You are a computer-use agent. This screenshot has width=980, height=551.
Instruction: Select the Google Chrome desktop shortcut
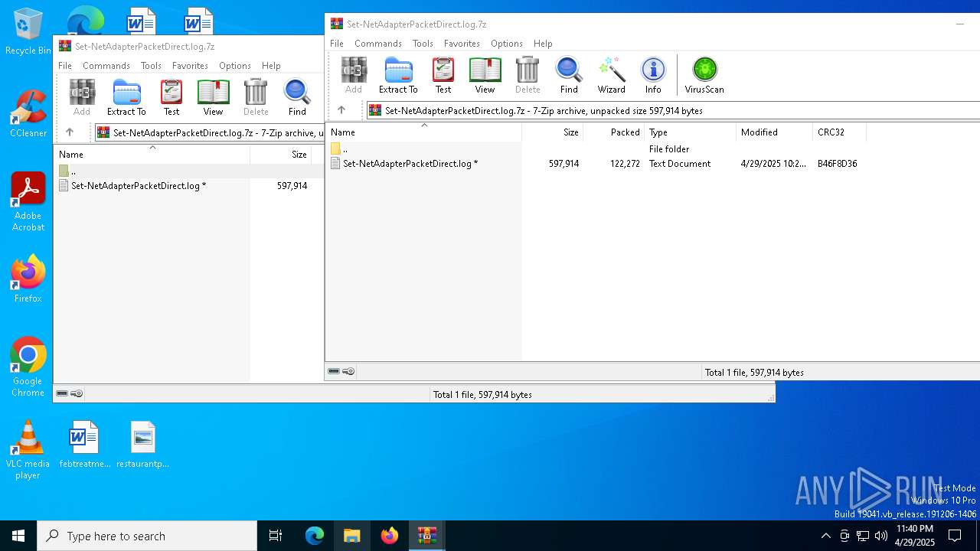point(28,367)
